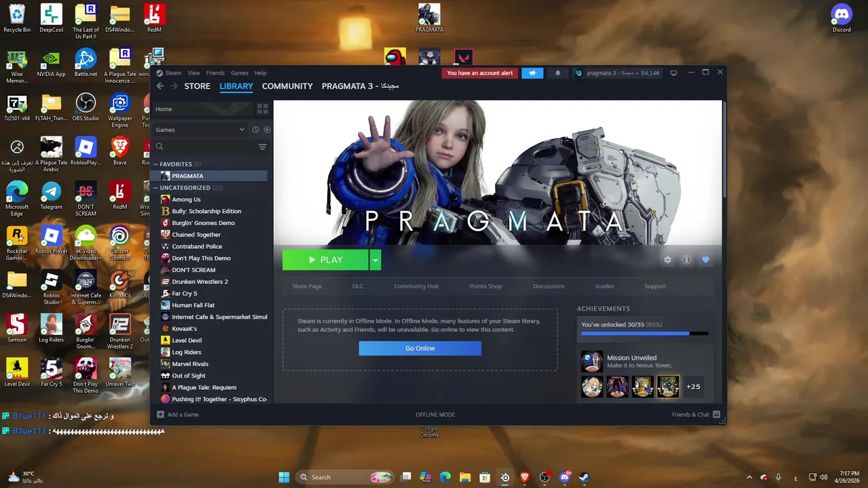Open Windows Start menu

pos(284,477)
